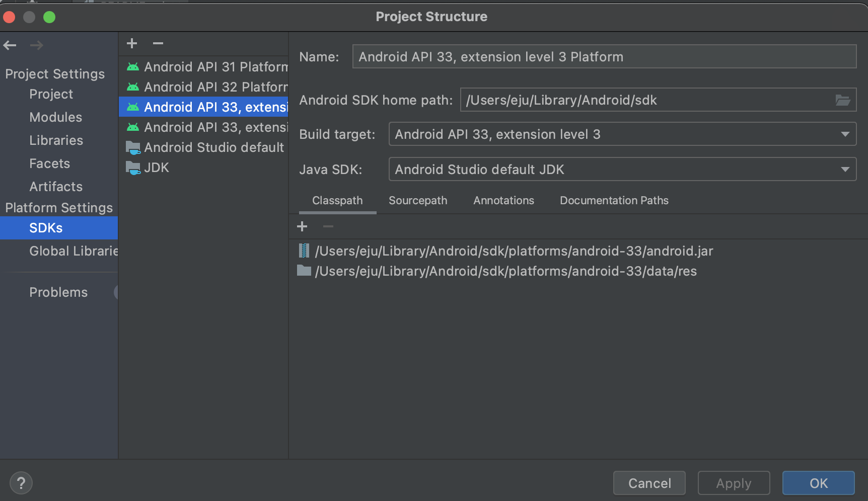Click the Cancel button
Image resolution: width=868 pixels, height=501 pixels.
[x=649, y=483]
